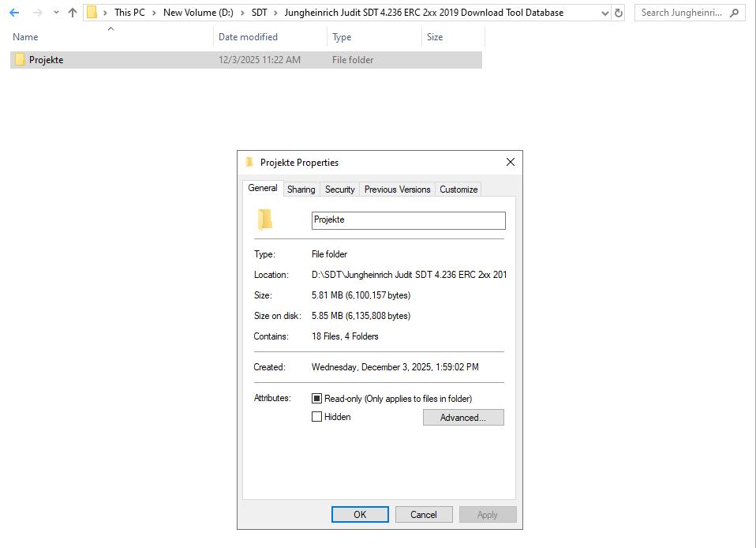This screenshot has height=548, width=756.
Task: Switch to the Security tab
Action: 340,190
